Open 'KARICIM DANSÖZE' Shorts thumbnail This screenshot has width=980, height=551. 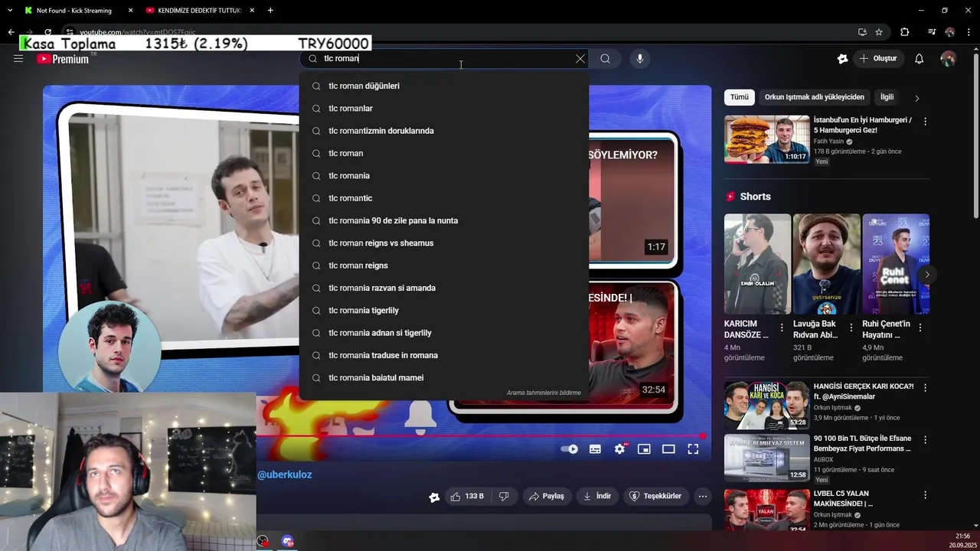(x=757, y=264)
